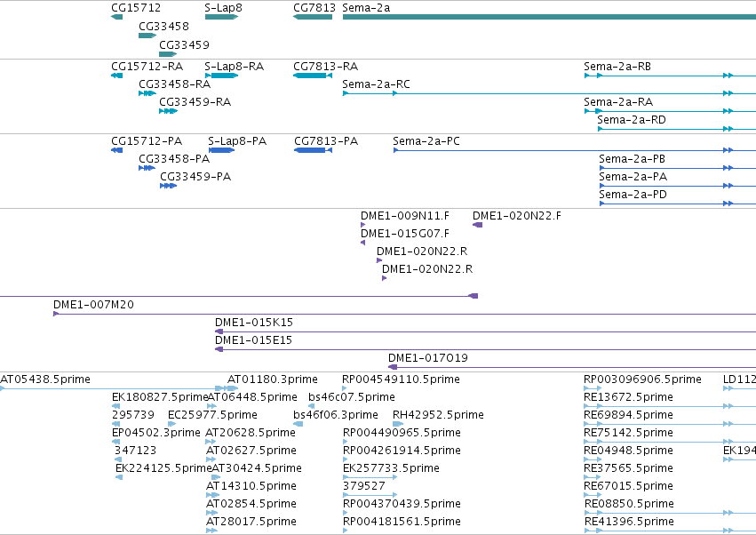Select the CG7813 gene label

314,8
